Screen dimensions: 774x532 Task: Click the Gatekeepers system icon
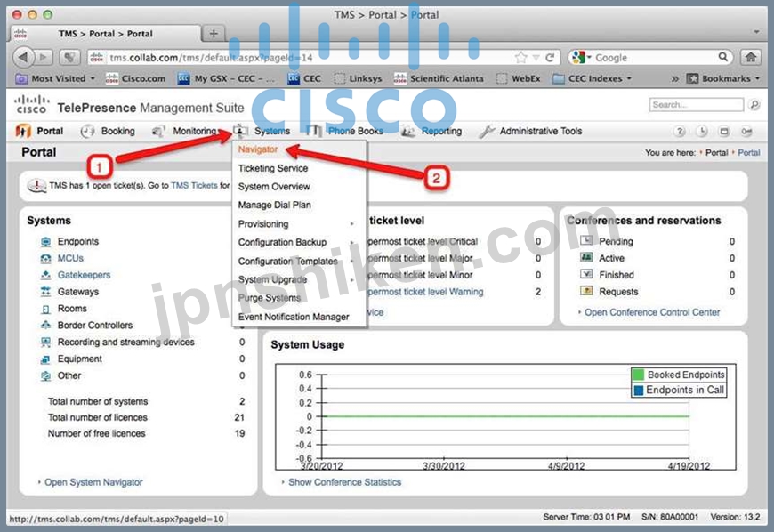pyautogui.click(x=46, y=276)
